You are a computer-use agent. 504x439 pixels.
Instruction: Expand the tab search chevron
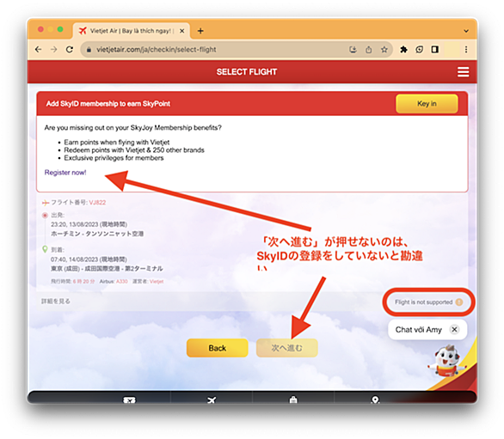coord(466,31)
